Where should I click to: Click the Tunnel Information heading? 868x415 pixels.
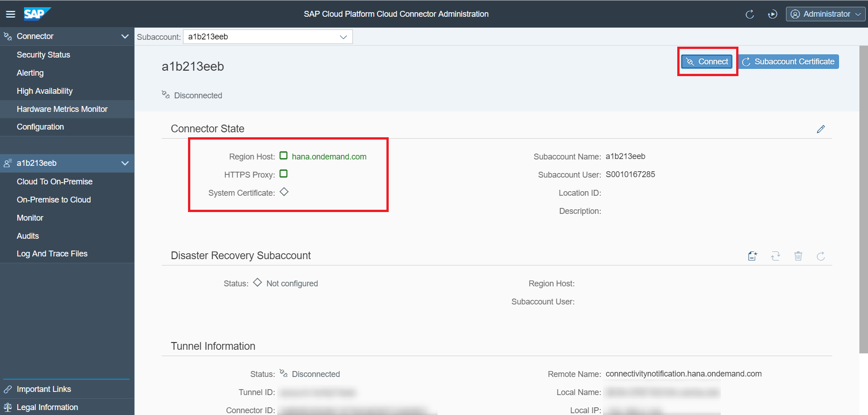click(x=213, y=346)
